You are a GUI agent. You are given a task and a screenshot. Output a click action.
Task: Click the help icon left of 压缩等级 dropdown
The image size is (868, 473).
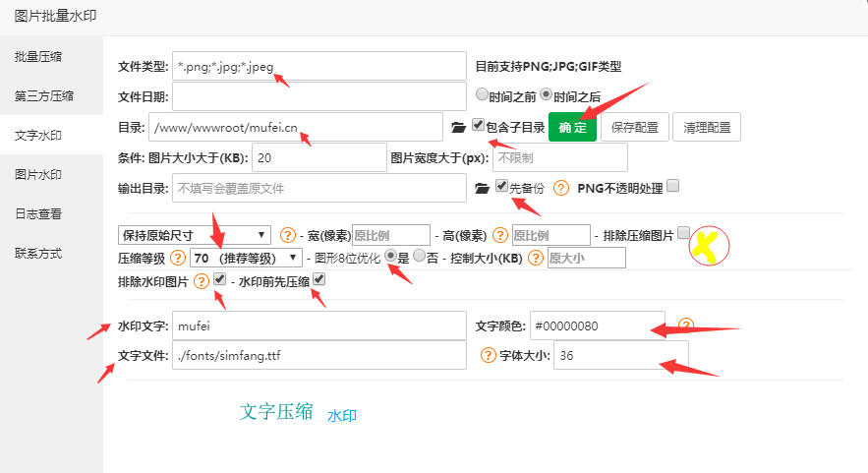coord(178,258)
